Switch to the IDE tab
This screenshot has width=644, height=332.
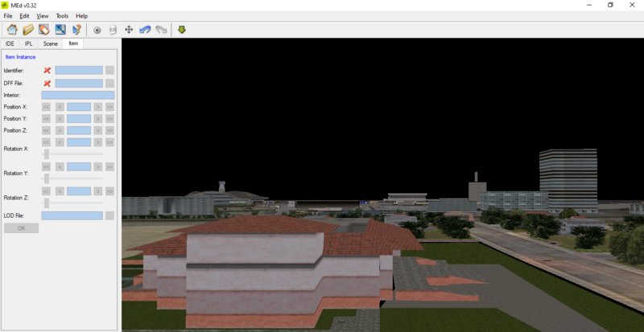coord(10,43)
